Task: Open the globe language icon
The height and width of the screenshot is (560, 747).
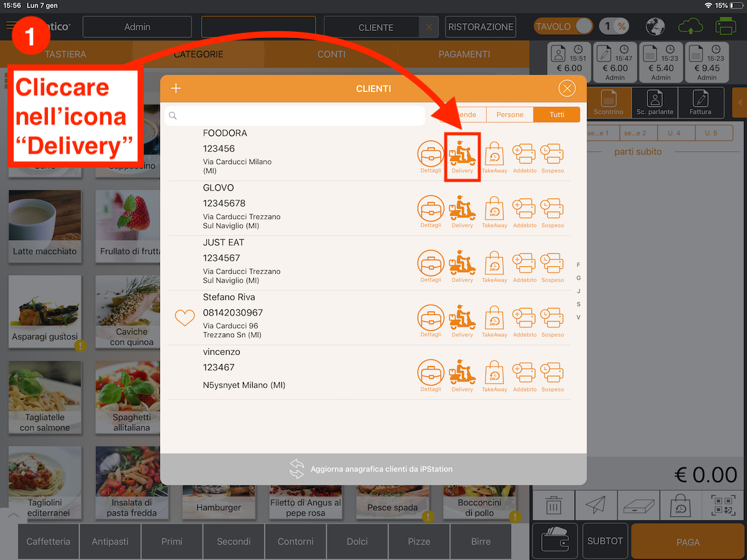Action: (655, 27)
